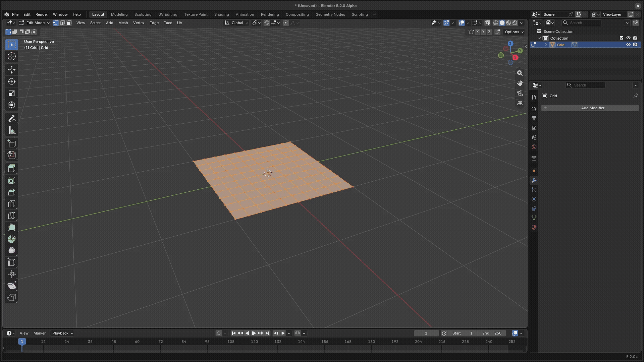Open the File menu
The height and width of the screenshot is (362, 644).
point(15,14)
